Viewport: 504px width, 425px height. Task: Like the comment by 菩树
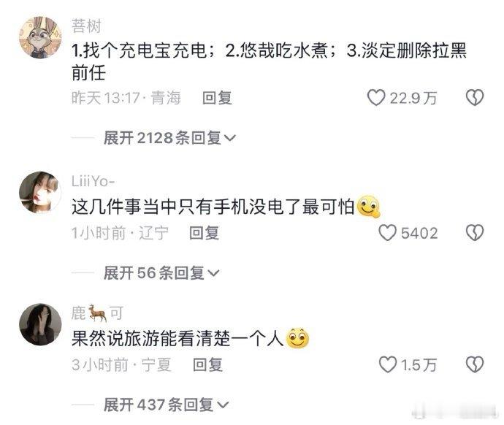(x=376, y=97)
